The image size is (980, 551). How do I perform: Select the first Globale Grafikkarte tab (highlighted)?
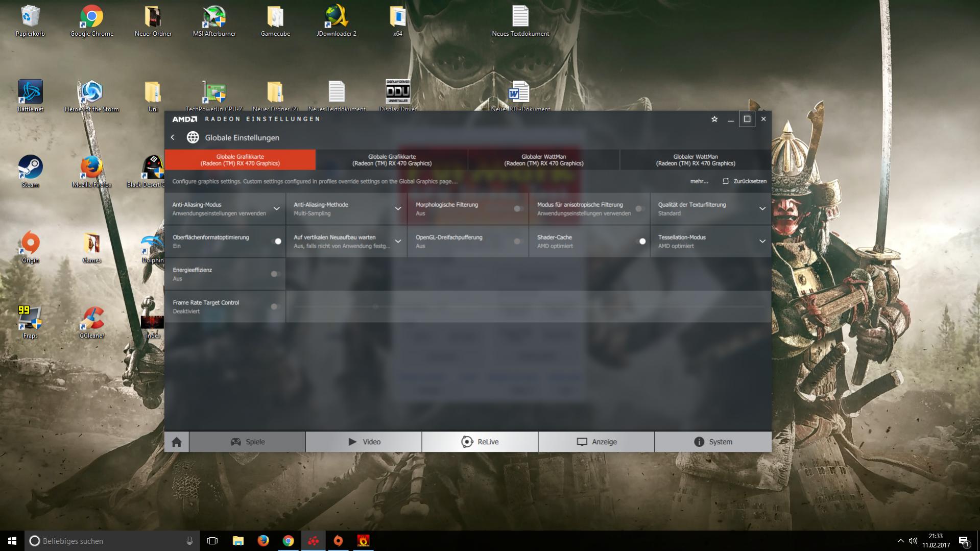coord(240,160)
